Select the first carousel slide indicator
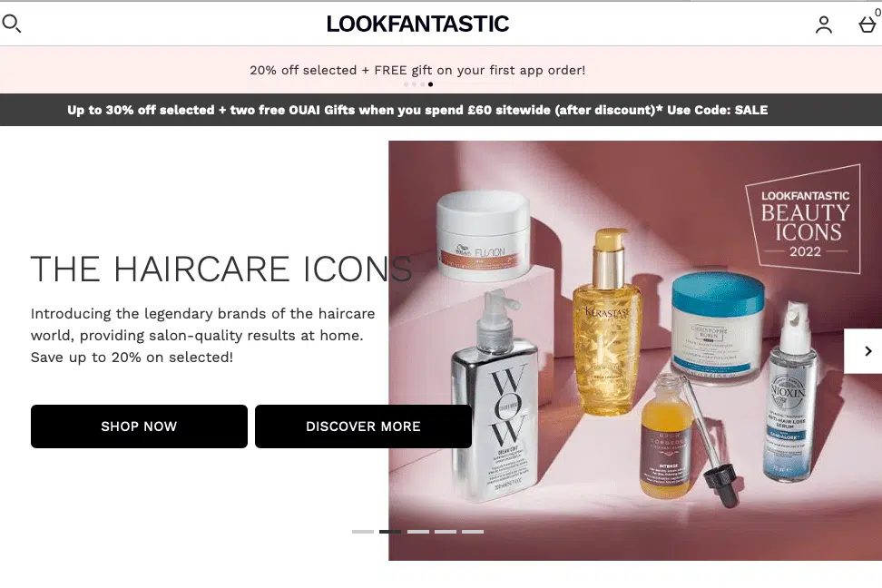The width and height of the screenshot is (882, 588). [363, 531]
